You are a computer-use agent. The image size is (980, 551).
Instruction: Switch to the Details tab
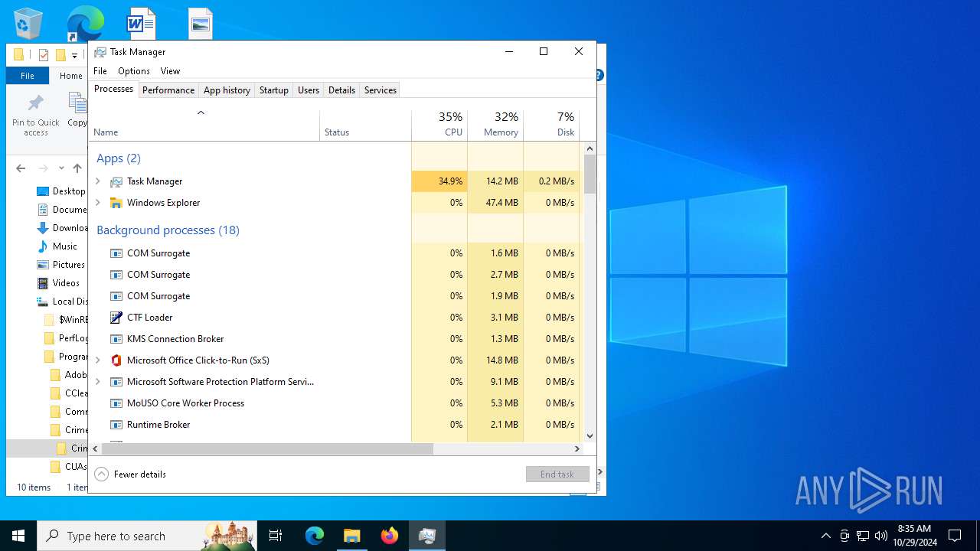point(341,90)
